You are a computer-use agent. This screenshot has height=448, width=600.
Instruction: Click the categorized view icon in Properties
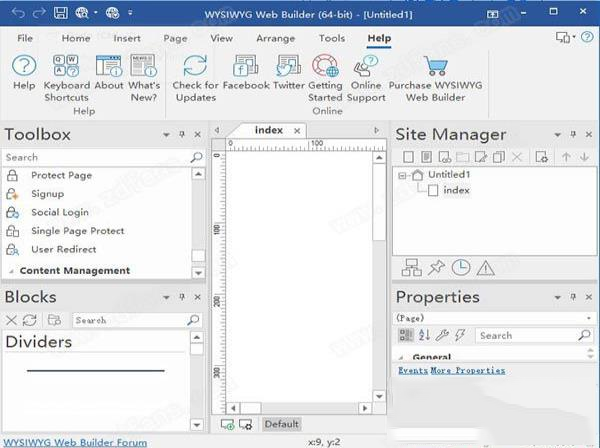pyautogui.click(x=406, y=335)
